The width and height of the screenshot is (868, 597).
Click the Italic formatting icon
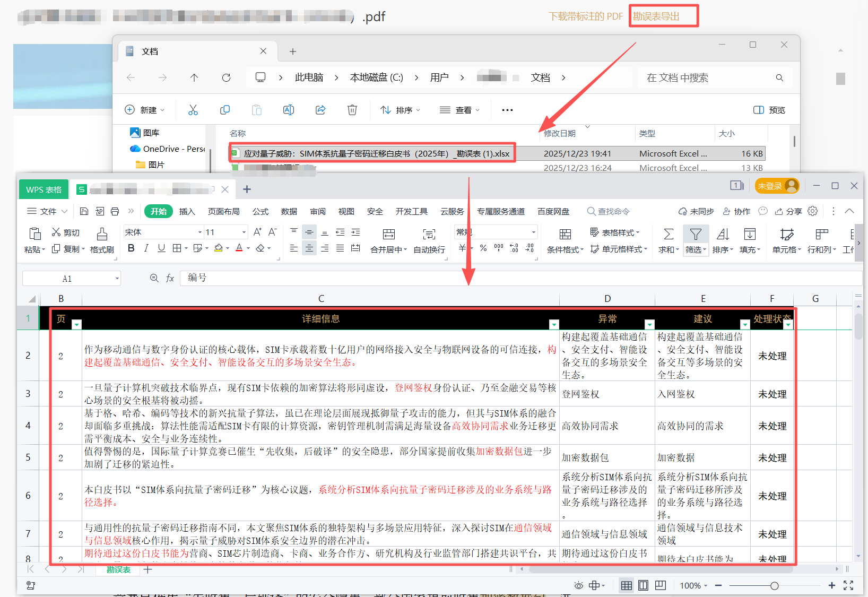click(146, 248)
